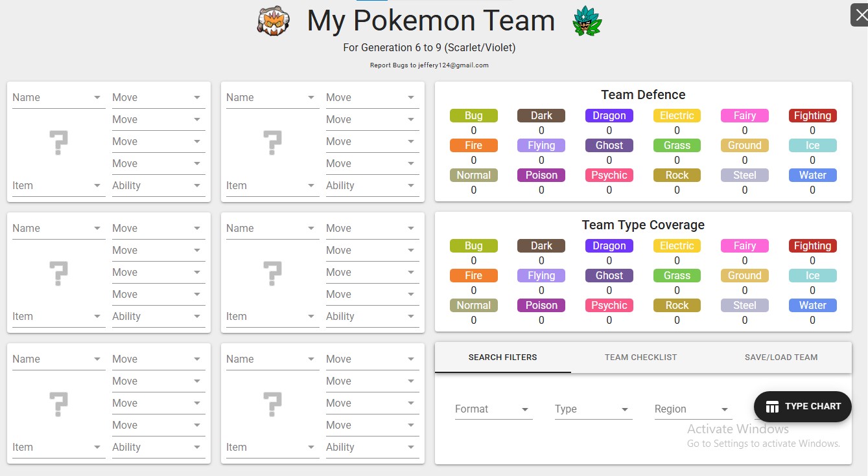Screen dimensions: 868x476
Task: Click the Fairy badge under Team Type Coverage
Action: (x=745, y=246)
